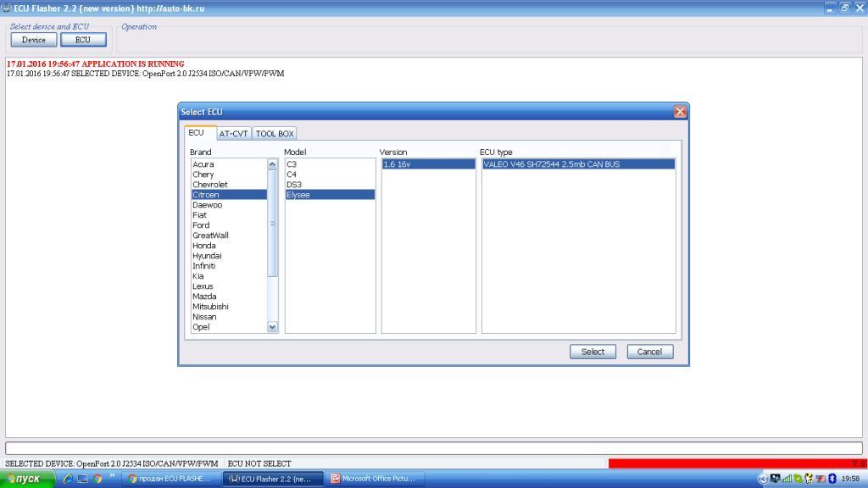Image resolution: width=868 pixels, height=488 pixels.
Task: Switch to ECU Flasher 2.2 taskbar item
Action: (271, 479)
